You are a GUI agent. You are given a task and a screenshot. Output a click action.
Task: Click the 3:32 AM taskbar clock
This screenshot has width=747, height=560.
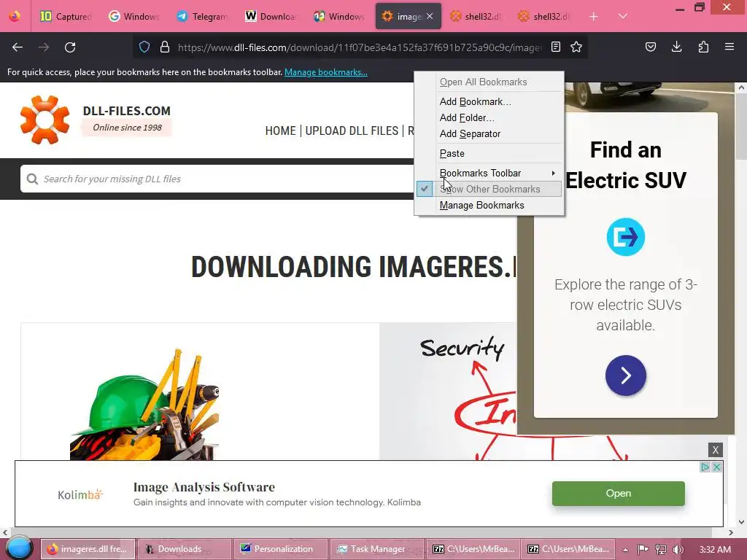(715, 550)
